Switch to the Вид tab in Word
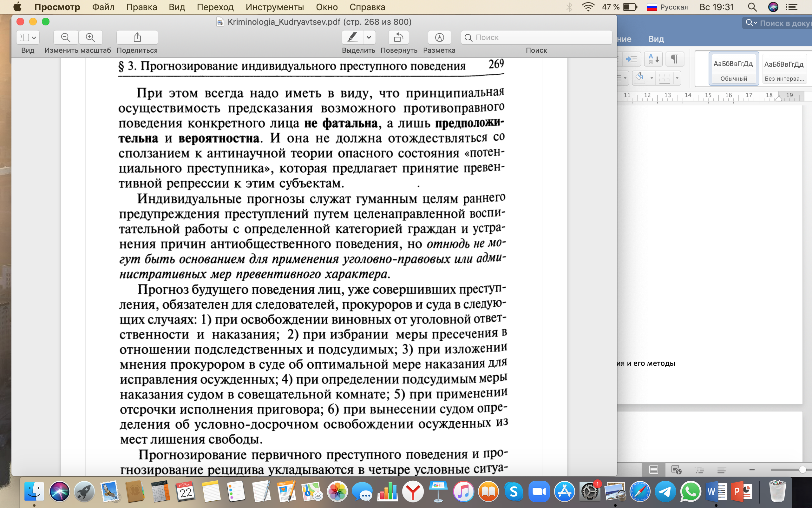The height and width of the screenshot is (508, 812). [656, 39]
